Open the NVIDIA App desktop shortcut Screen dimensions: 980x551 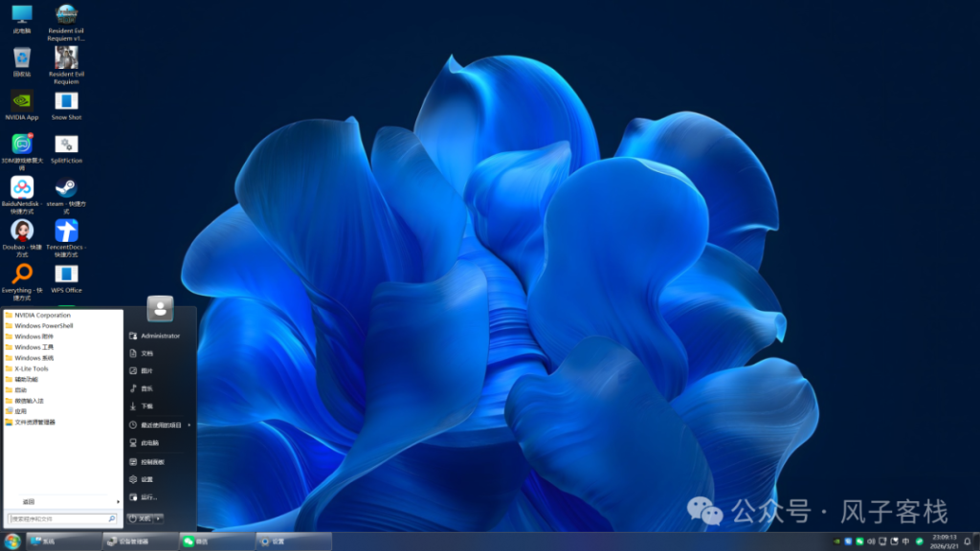pos(21,100)
